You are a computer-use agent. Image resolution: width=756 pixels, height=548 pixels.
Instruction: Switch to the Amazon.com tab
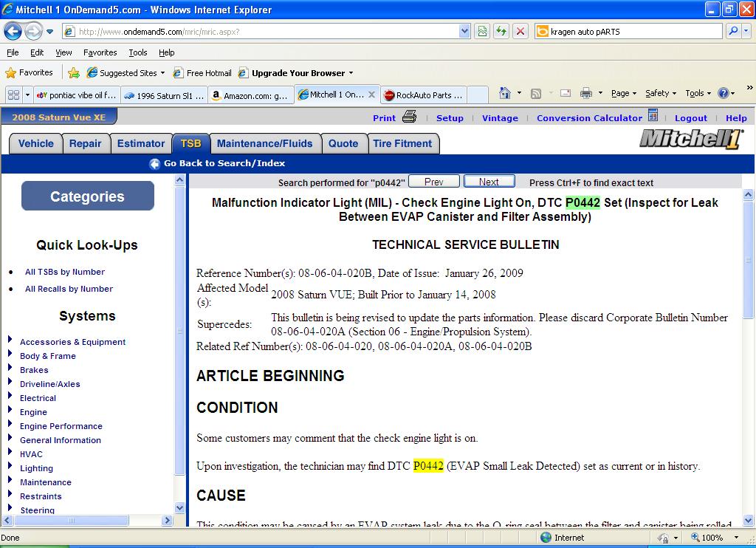coord(251,95)
